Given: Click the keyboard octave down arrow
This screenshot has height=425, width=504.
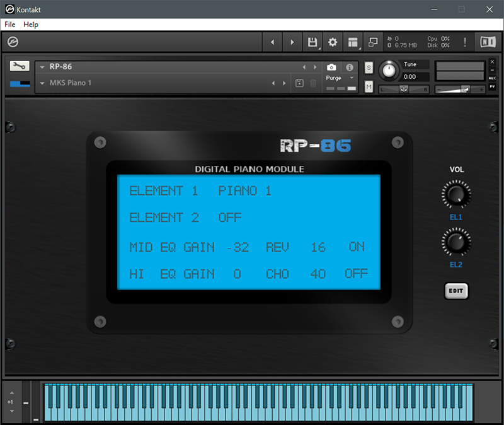Looking at the screenshot, I should [12, 411].
